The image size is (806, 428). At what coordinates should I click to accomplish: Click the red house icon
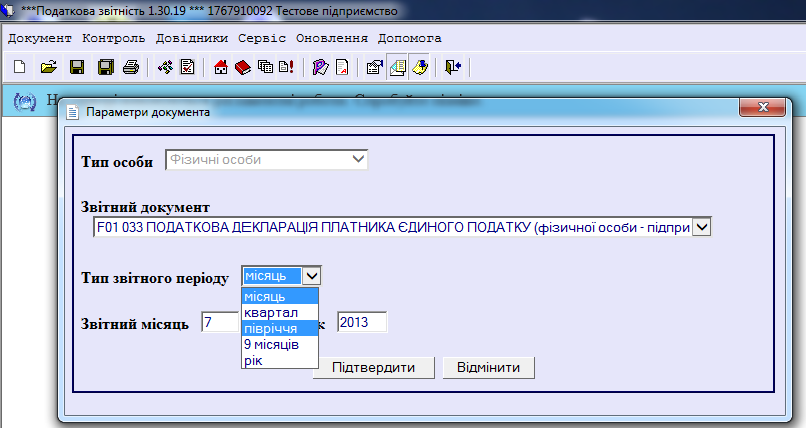click(222, 68)
